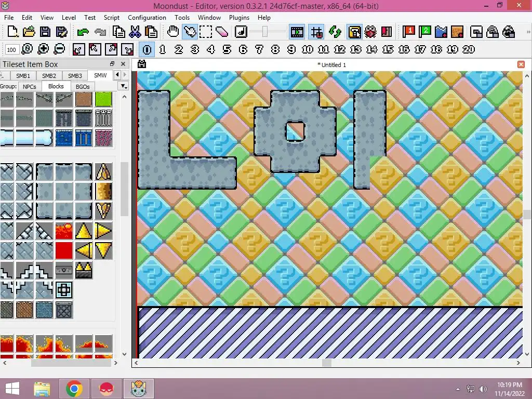
Task: Go to section's bottom-left corner
Action: pyautogui.click(x=79, y=49)
